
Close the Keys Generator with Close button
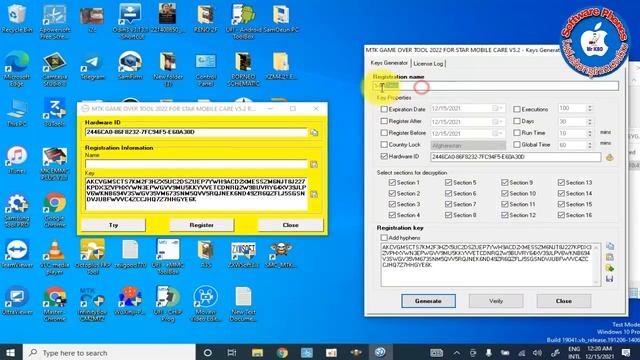pos(563,301)
